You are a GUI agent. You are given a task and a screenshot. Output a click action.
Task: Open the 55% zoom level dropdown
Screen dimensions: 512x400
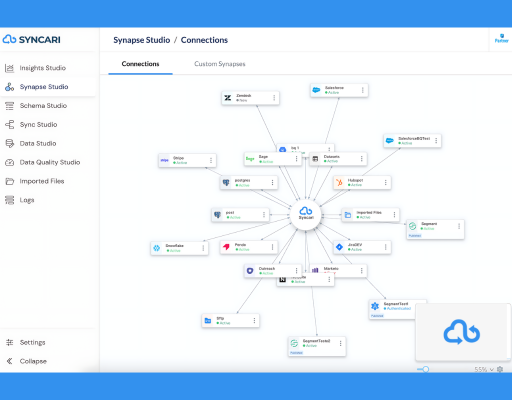484,369
